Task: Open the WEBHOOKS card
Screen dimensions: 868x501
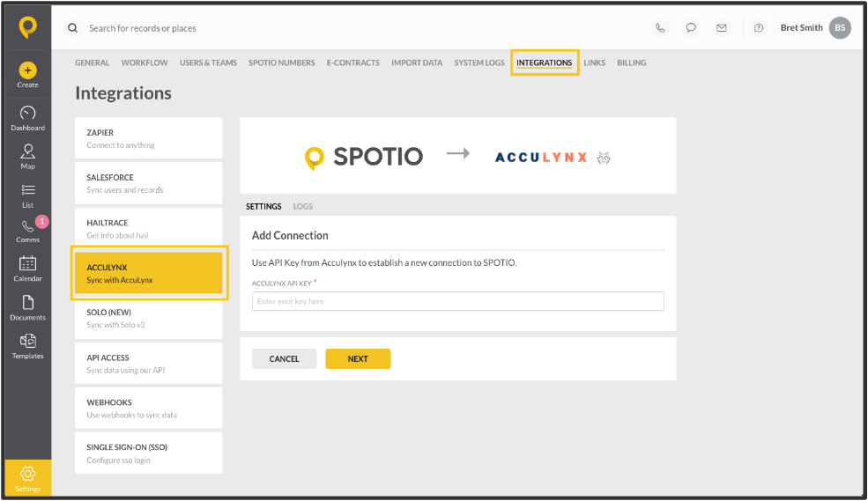Action: pyautogui.click(x=148, y=408)
